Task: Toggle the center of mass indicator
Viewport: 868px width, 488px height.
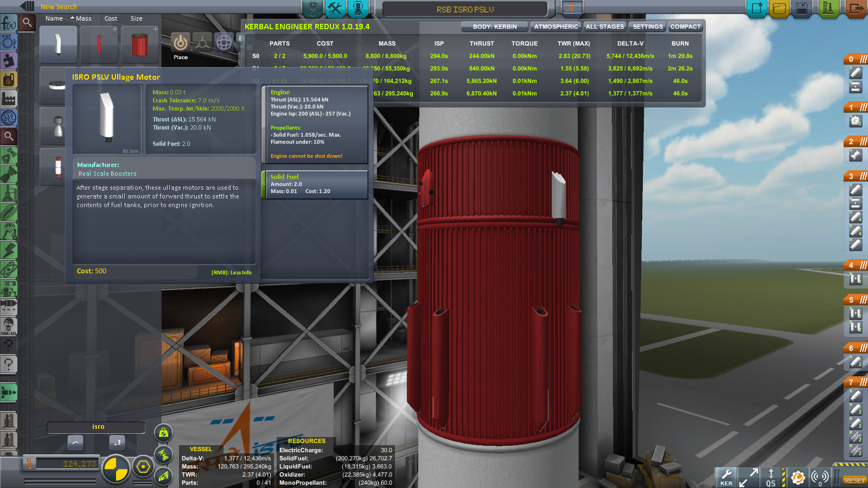Action: (163, 433)
